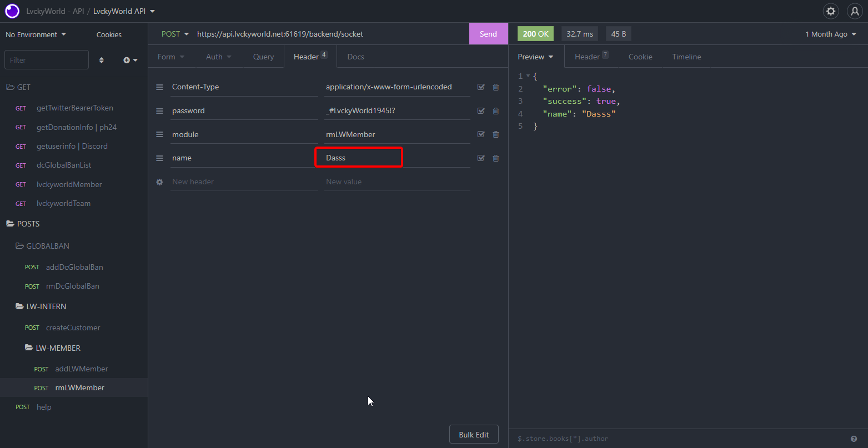Switch to the Query tab

[x=263, y=57]
